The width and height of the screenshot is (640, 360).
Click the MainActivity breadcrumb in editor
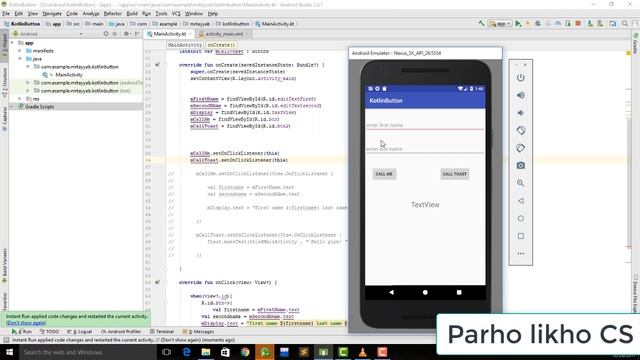tap(185, 45)
